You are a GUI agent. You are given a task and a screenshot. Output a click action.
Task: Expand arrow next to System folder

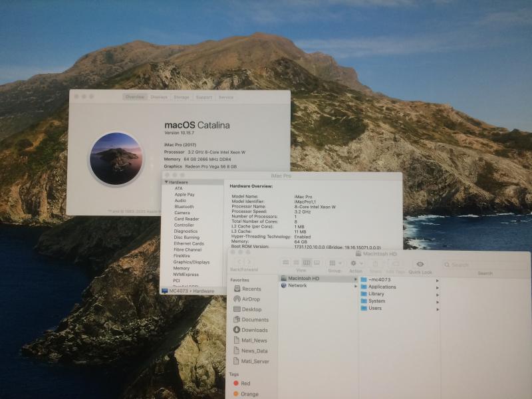click(438, 302)
